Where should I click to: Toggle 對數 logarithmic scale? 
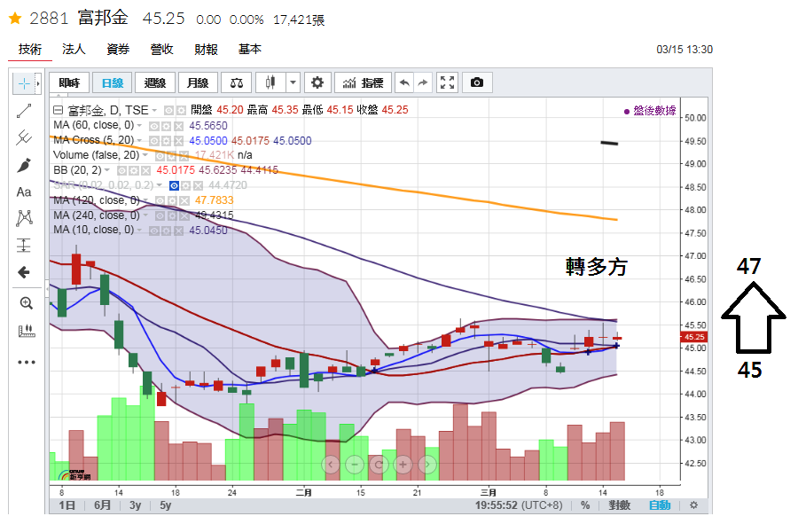tap(620, 505)
